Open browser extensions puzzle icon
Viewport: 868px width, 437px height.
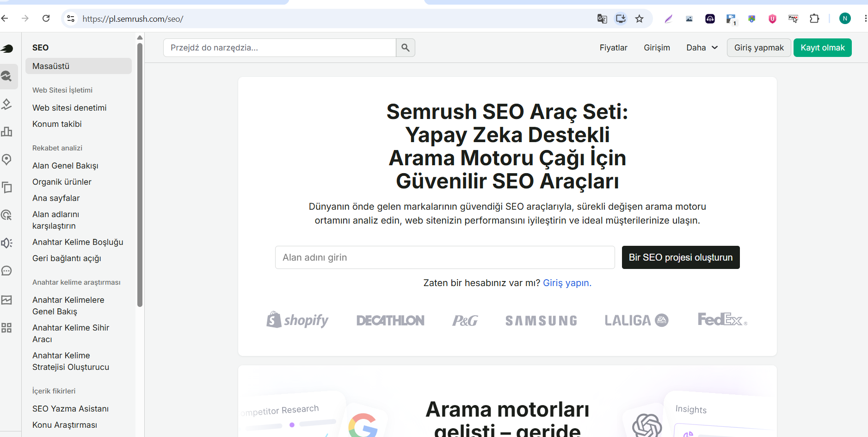click(x=814, y=19)
